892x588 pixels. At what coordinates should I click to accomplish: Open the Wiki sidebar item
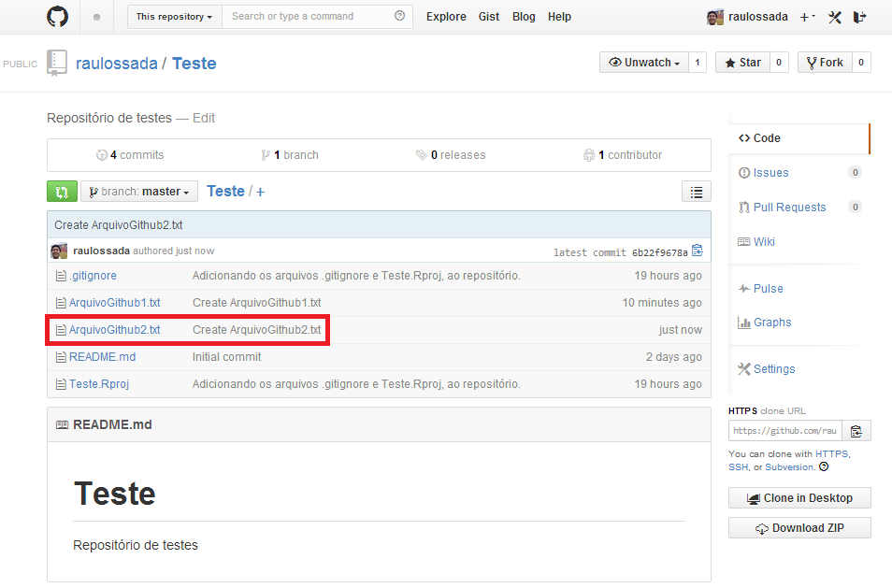point(764,242)
